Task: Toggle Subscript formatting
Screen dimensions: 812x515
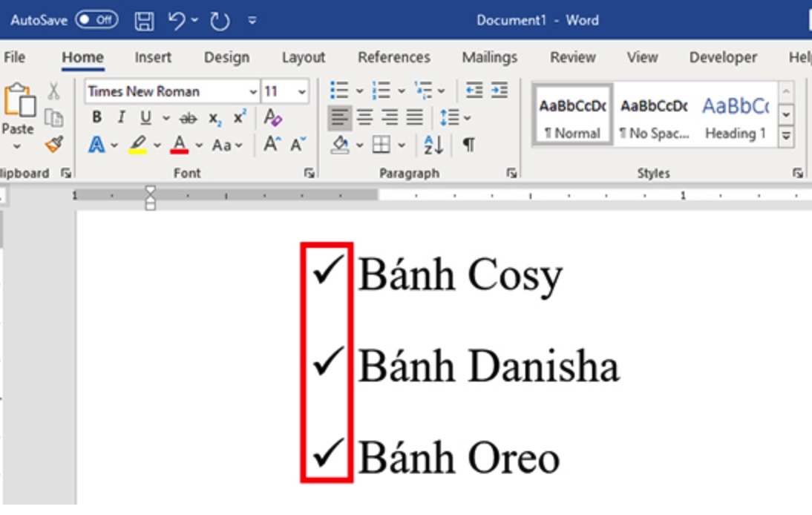Action: click(215, 119)
